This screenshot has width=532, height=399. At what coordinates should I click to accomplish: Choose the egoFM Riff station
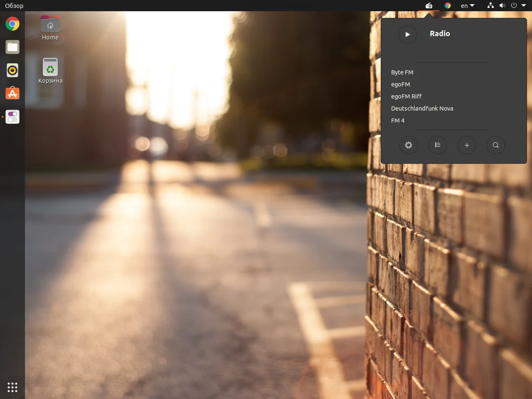pyautogui.click(x=453, y=96)
